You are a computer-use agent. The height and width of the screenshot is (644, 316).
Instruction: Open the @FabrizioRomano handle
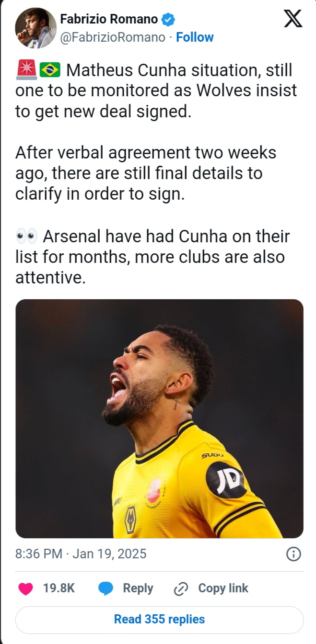click(x=112, y=37)
